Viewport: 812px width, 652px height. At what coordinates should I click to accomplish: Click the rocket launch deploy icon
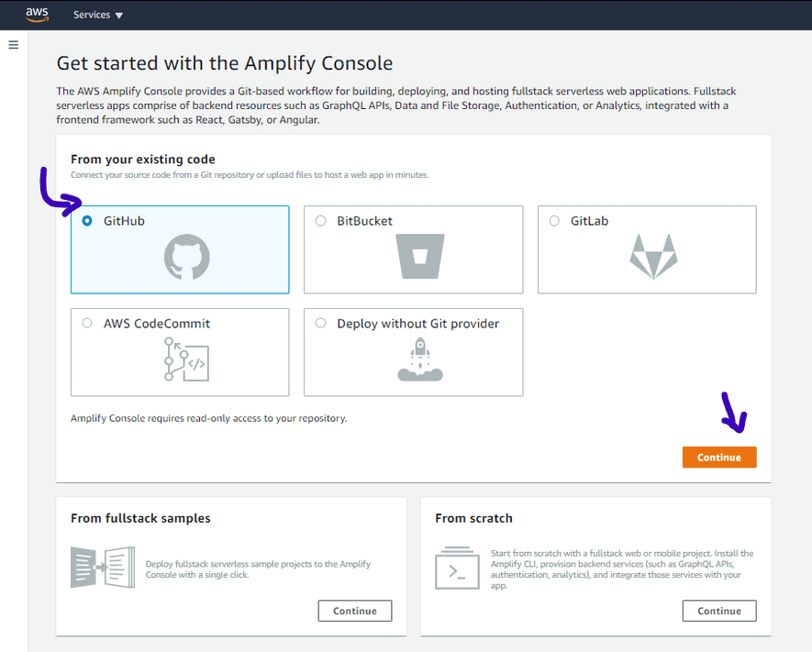[x=420, y=359]
